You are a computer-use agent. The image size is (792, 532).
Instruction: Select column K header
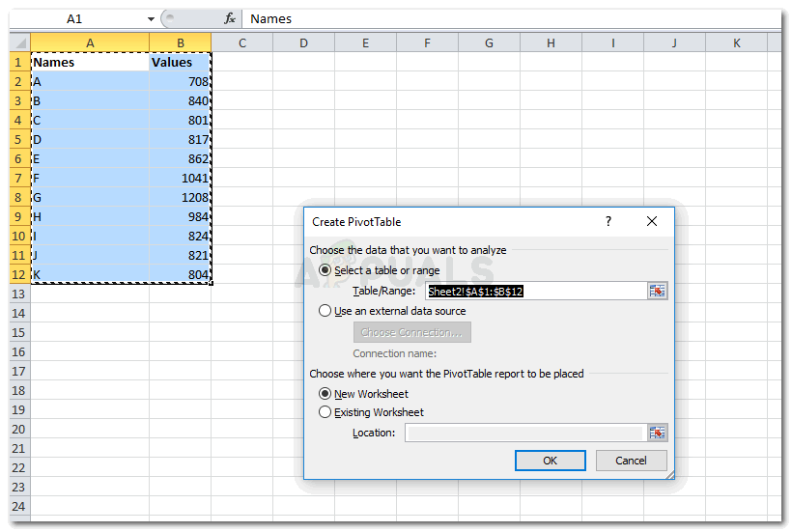736,42
